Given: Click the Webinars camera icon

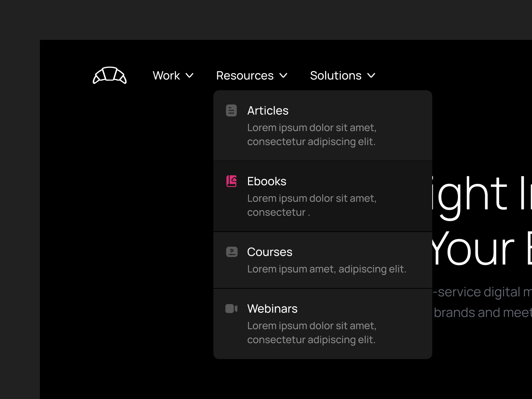Looking at the screenshot, I should 231,309.
